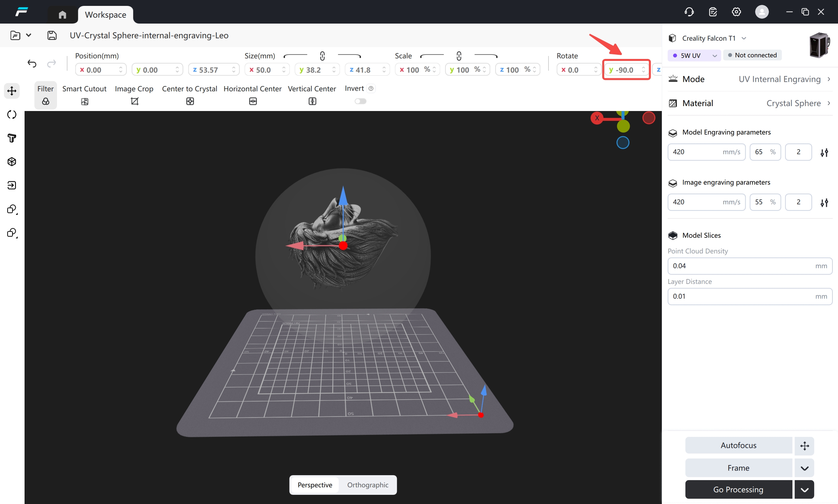Apply Vertical Center alignment
838x504 pixels.
[x=312, y=95]
